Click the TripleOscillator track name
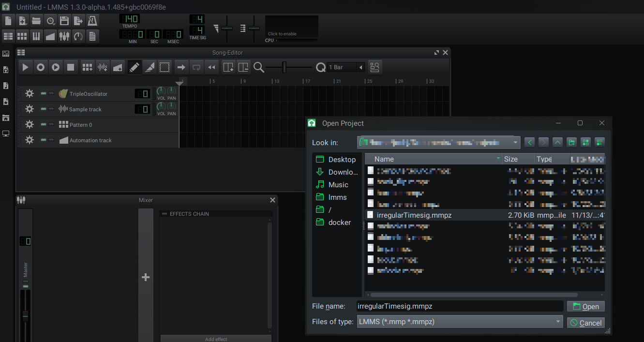Viewport: 644px width, 342px height. (x=89, y=94)
